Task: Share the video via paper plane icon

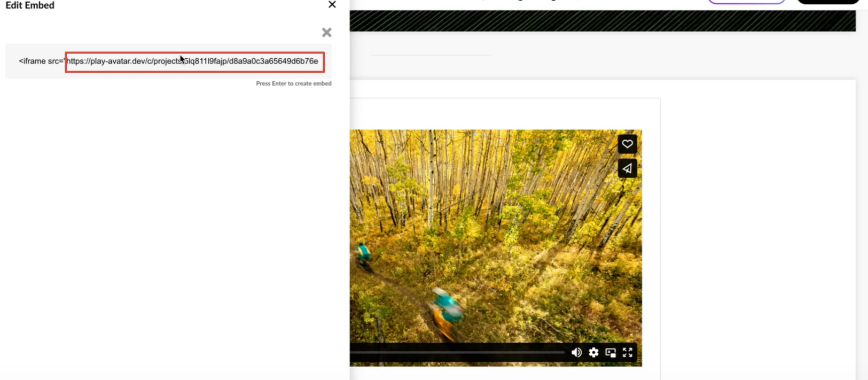Action: pyautogui.click(x=627, y=168)
